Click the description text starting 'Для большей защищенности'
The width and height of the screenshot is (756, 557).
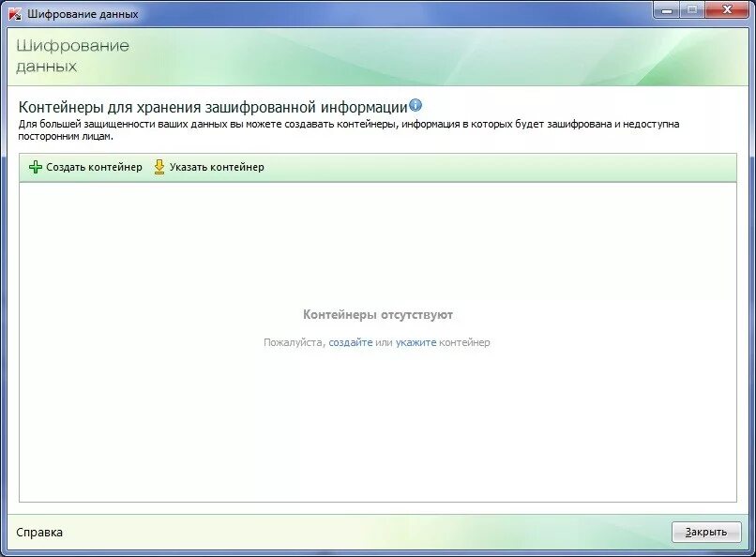click(x=349, y=130)
